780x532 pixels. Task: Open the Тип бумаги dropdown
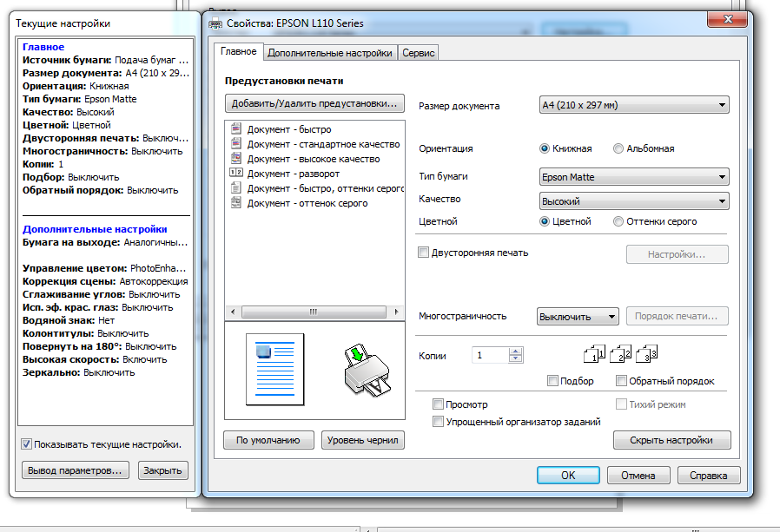[x=634, y=177]
